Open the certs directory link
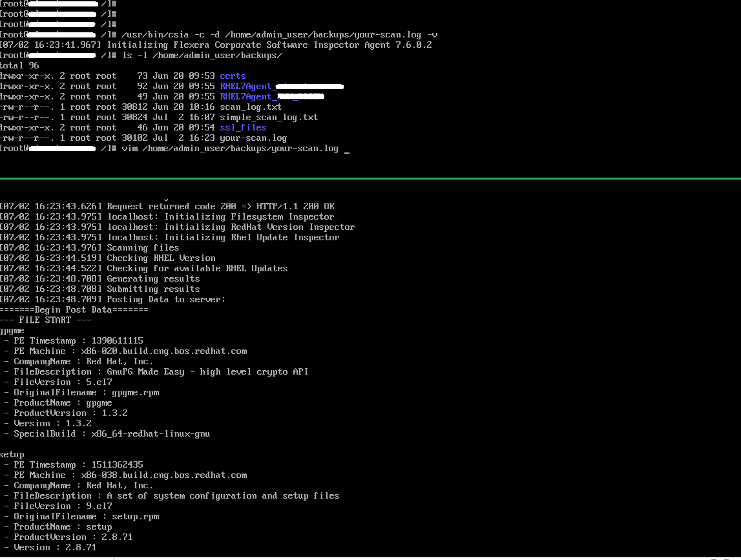 coord(231,76)
